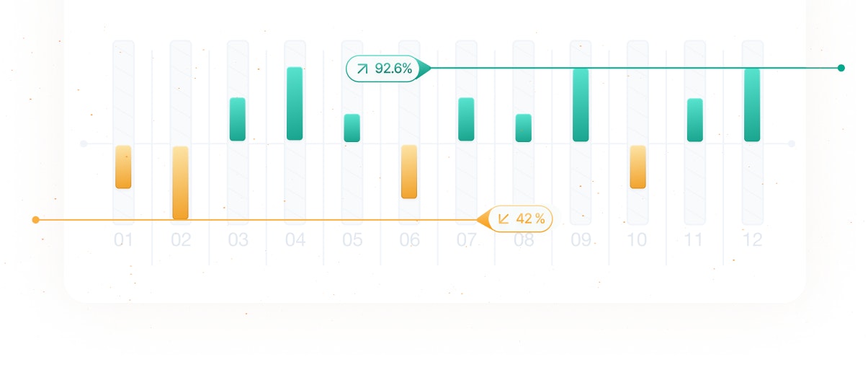This screenshot has height=388, width=868.
Task: Select the green bar for month 04
Action: pyautogui.click(x=295, y=103)
